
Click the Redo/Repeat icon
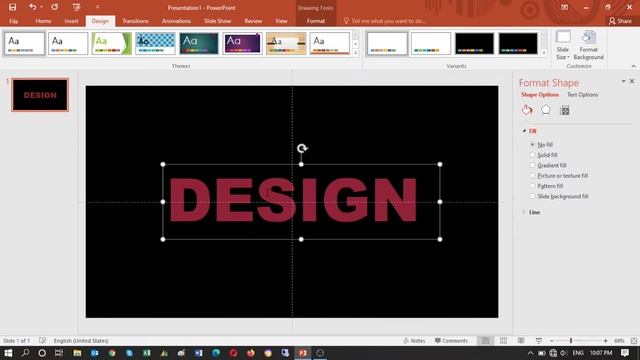[54, 7]
